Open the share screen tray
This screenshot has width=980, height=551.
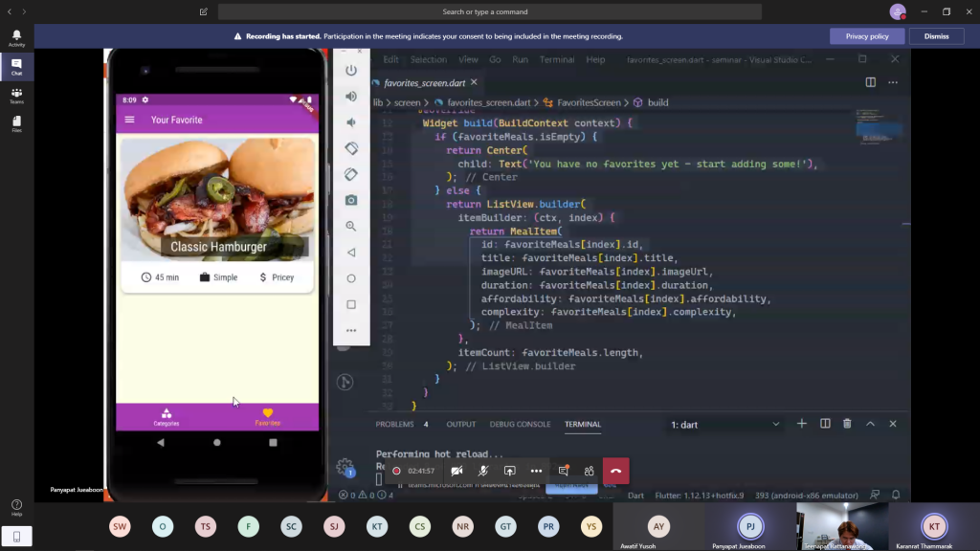[x=510, y=471]
